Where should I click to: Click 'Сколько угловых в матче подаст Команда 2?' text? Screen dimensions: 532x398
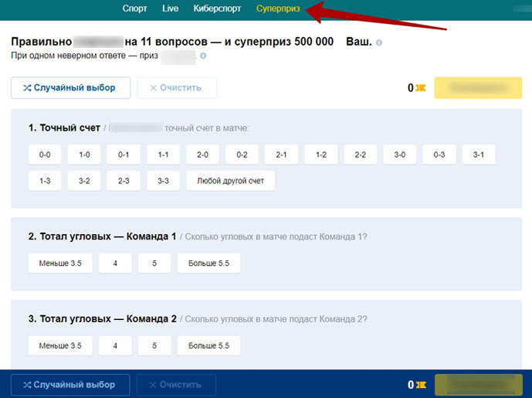pos(276,319)
